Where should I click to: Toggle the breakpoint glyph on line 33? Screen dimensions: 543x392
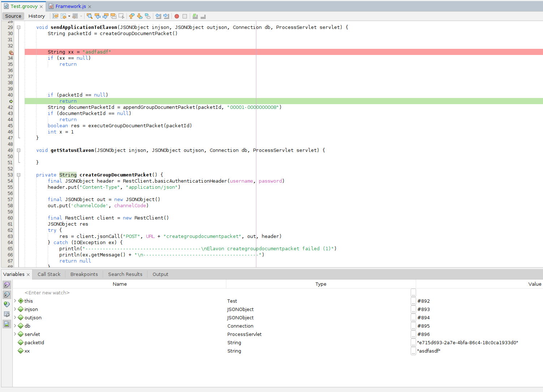click(11, 52)
